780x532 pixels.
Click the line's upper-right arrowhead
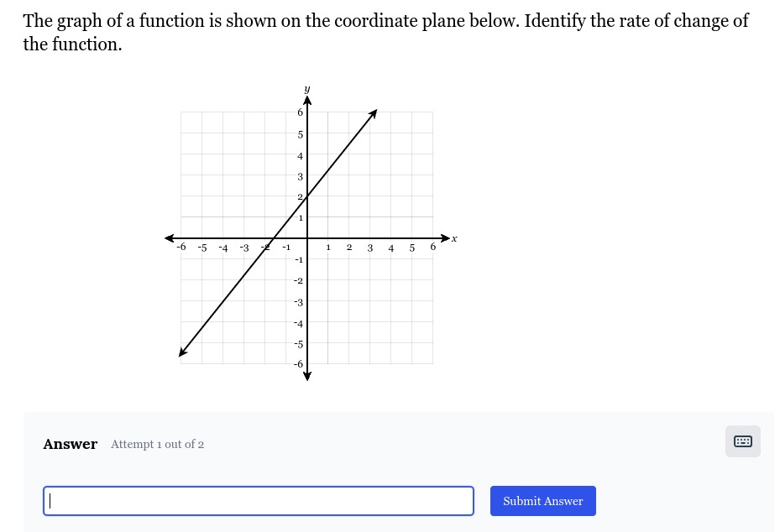pos(373,114)
